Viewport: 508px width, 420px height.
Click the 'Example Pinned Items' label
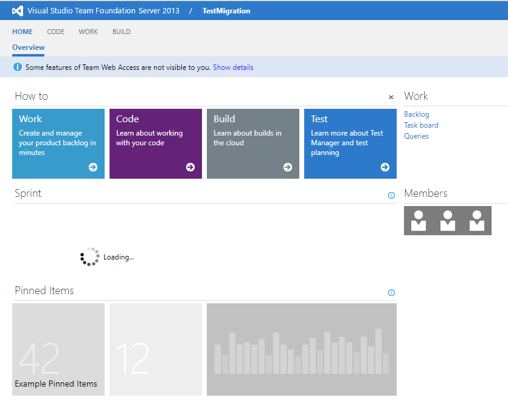(x=56, y=384)
